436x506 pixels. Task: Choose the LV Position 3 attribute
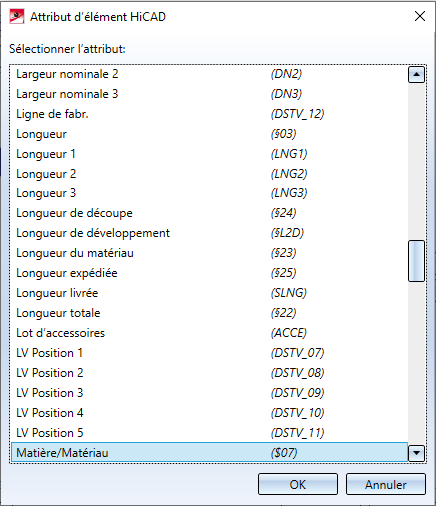[209, 393]
